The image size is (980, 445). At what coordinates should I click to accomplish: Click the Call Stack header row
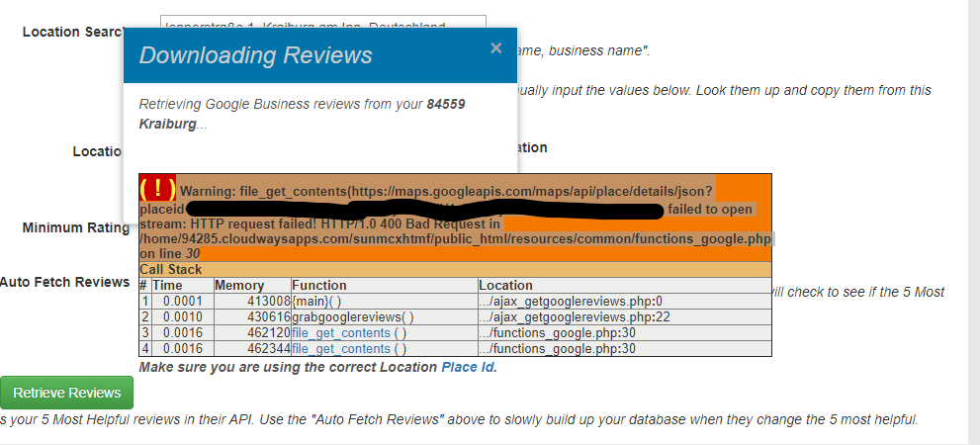pos(455,270)
